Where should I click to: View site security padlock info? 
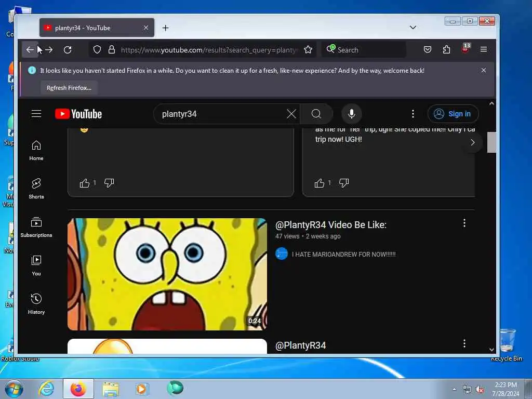pos(111,50)
